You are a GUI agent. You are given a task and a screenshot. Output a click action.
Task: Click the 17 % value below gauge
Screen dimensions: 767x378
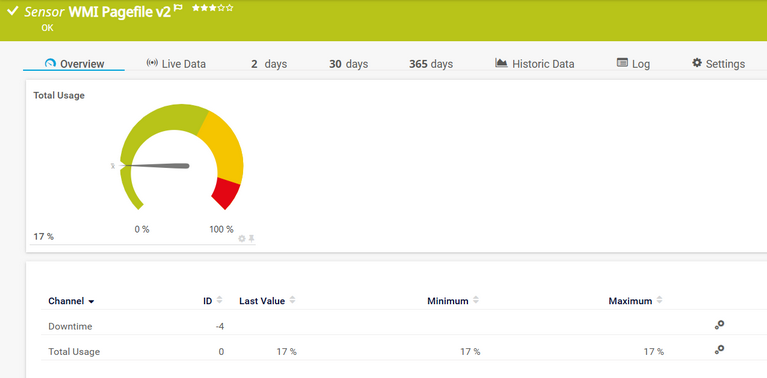pos(44,237)
